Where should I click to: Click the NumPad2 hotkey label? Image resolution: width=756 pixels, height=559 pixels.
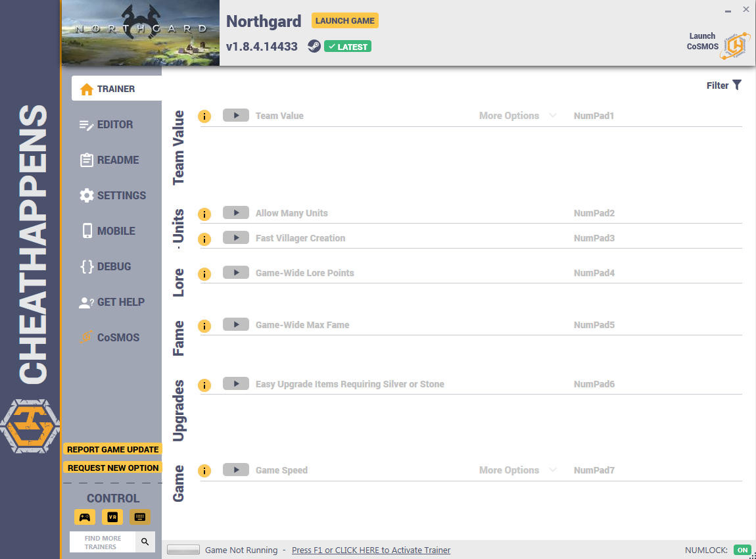(x=594, y=213)
